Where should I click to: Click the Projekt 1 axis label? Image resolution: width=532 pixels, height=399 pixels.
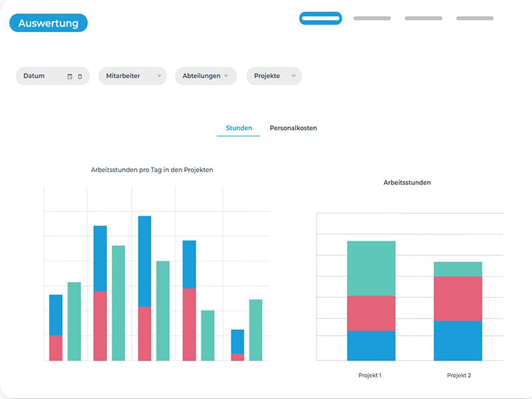(x=370, y=375)
